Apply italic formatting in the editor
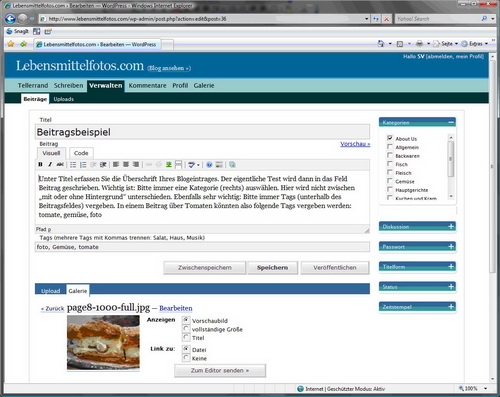This screenshot has width=500, height=397. coord(50,164)
